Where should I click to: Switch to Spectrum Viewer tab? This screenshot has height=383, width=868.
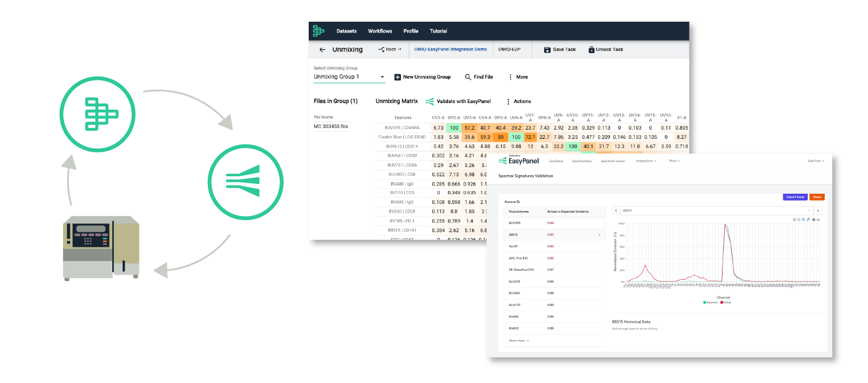[x=612, y=161]
